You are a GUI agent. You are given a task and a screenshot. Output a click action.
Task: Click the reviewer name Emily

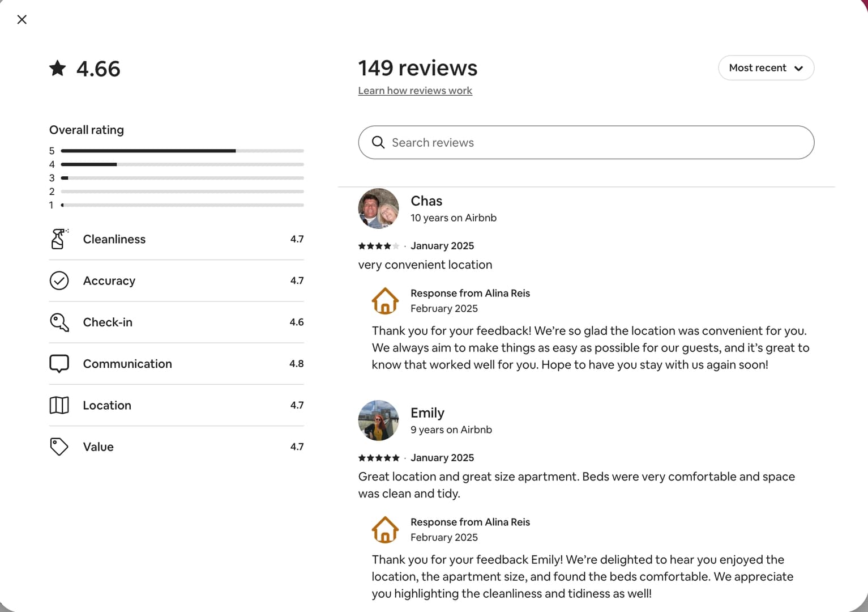click(x=427, y=413)
